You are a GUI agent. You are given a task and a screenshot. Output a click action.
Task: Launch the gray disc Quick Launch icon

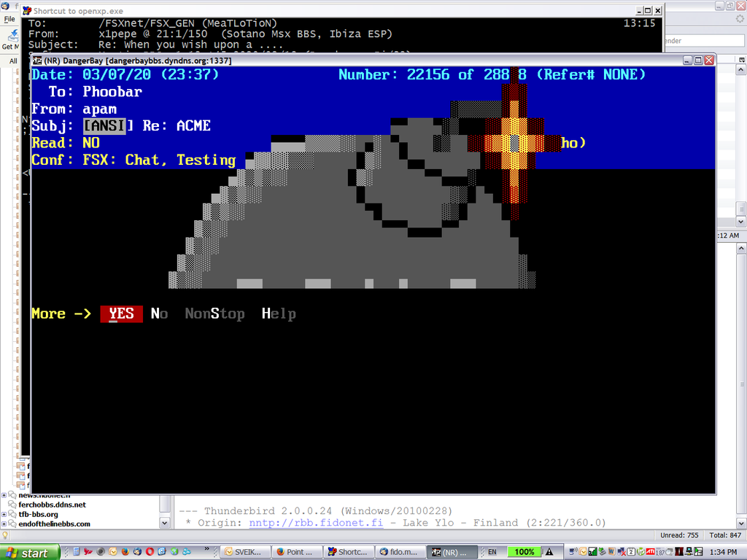pyautogui.click(x=101, y=552)
